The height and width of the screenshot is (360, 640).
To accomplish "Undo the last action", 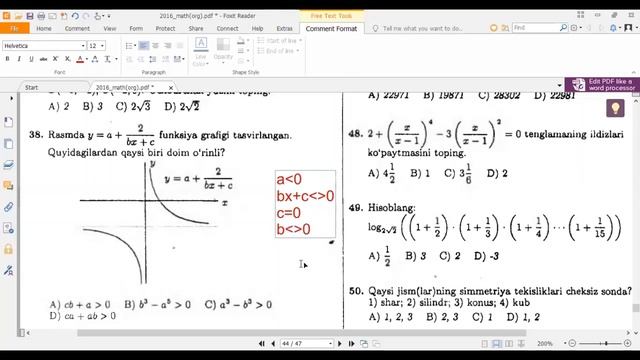I will (x=75, y=16).
